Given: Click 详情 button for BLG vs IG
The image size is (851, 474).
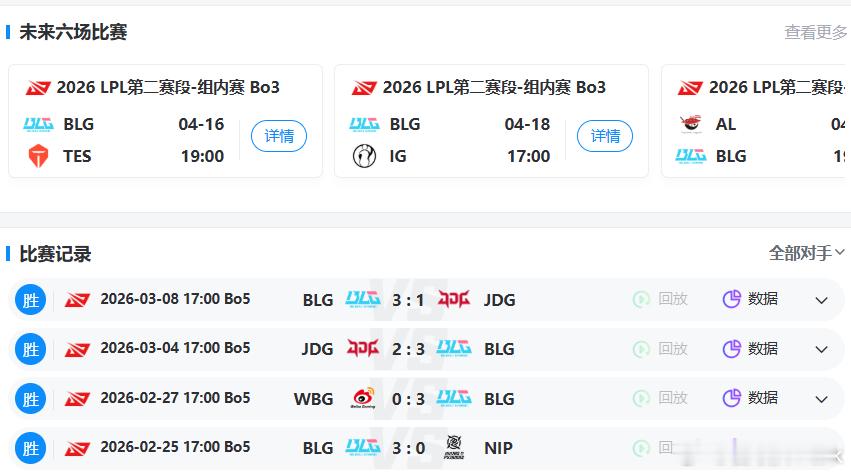Looking at the screenshot, I should pos(605,136).
